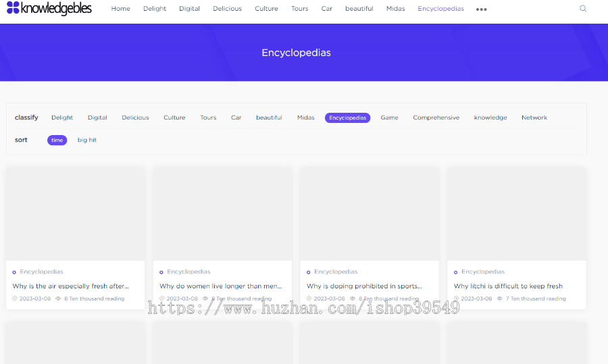Open Delicious in top navigation
The height and width of the screenshot is (364, 608).
coord(227,9)
